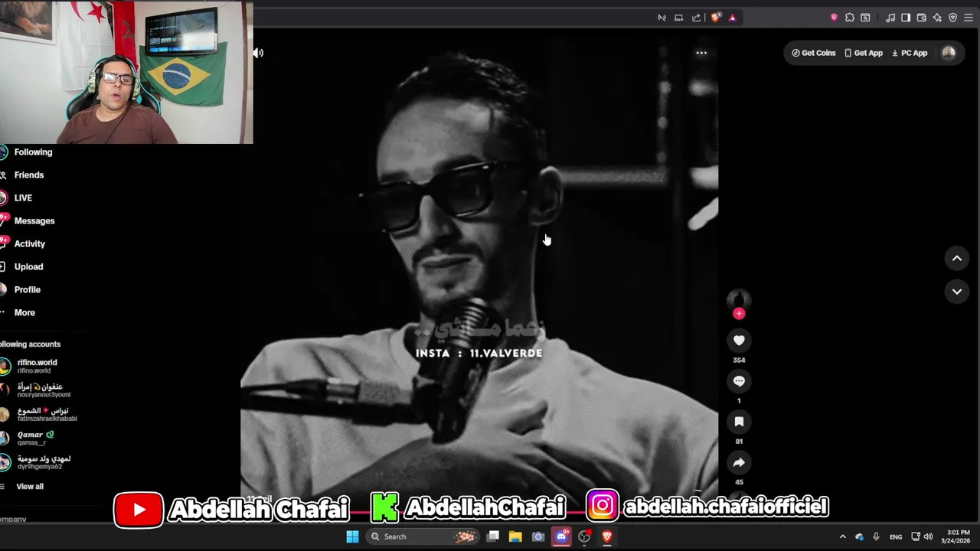This screenshot has height=551, width=980.
Task: Open the volume tray icon
Action: pyautogui.click(x=929, y=537)
